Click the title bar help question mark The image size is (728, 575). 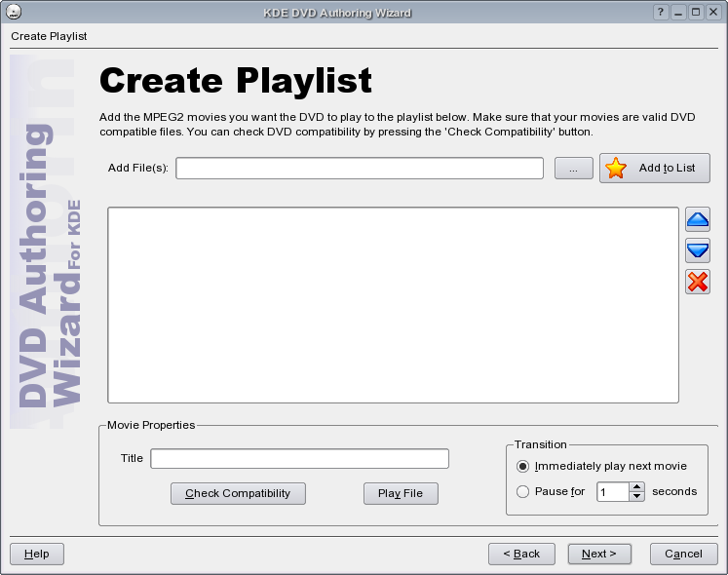click(x=660, y=12)
